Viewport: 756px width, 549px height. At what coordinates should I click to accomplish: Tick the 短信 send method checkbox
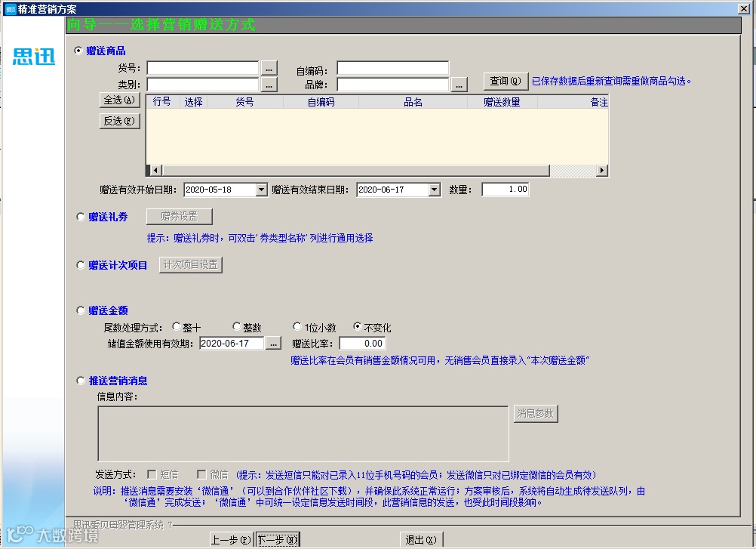point(152,474)
